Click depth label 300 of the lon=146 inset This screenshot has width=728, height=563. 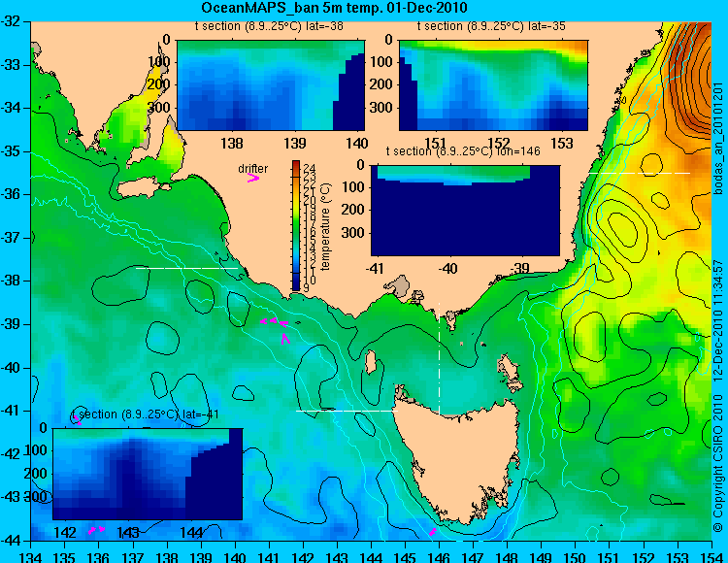(x=355, y=232)
